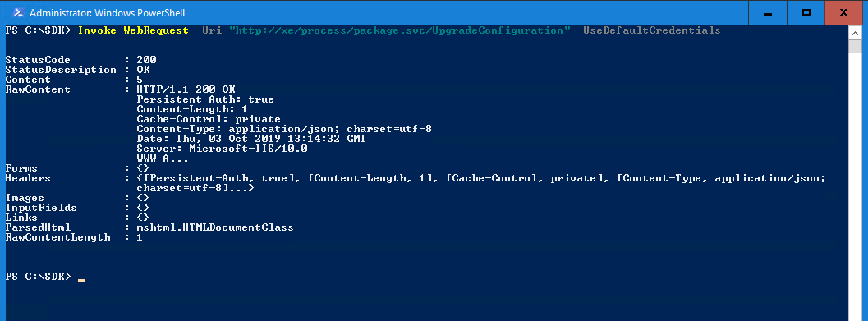Click the StatusDescription OK value
Image resolution: width=868 pixels, height=321 pixels.
(x=144, y=70)
